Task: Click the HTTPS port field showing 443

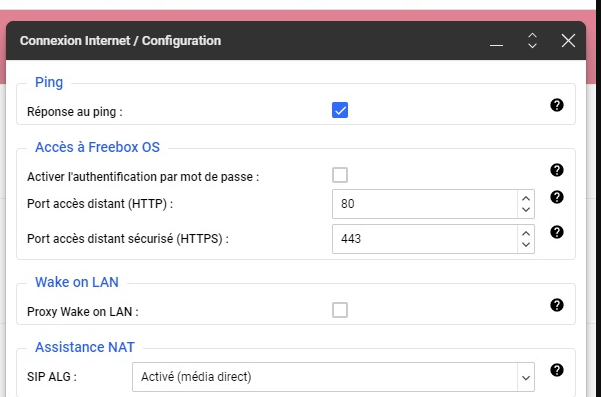Action: (425, 239)
